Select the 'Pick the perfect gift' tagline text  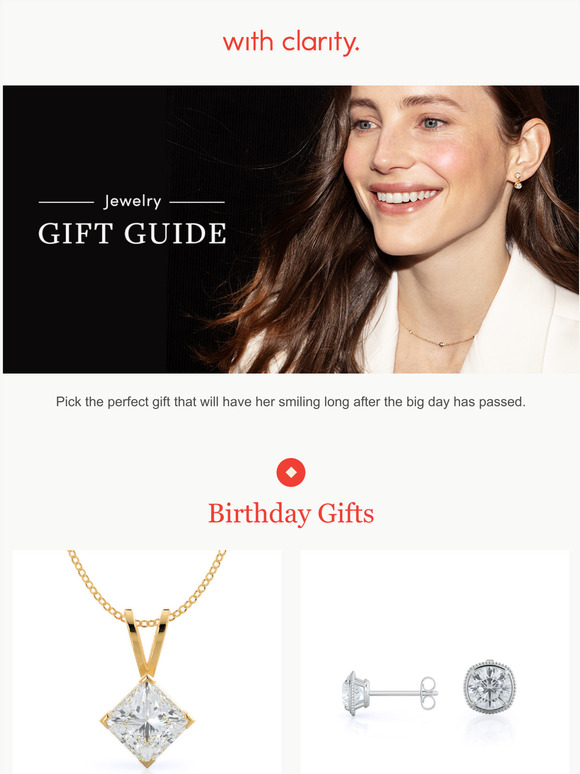click(291, 402)
